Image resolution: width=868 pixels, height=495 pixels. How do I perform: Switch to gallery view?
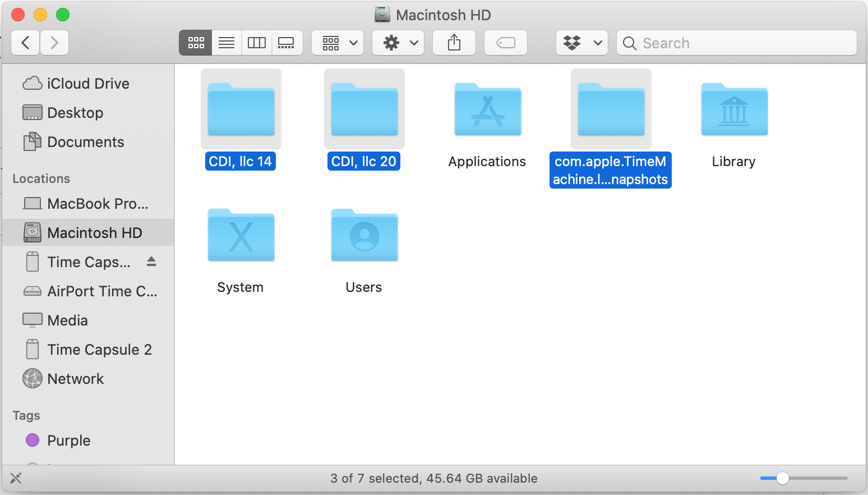pos(287,43)
